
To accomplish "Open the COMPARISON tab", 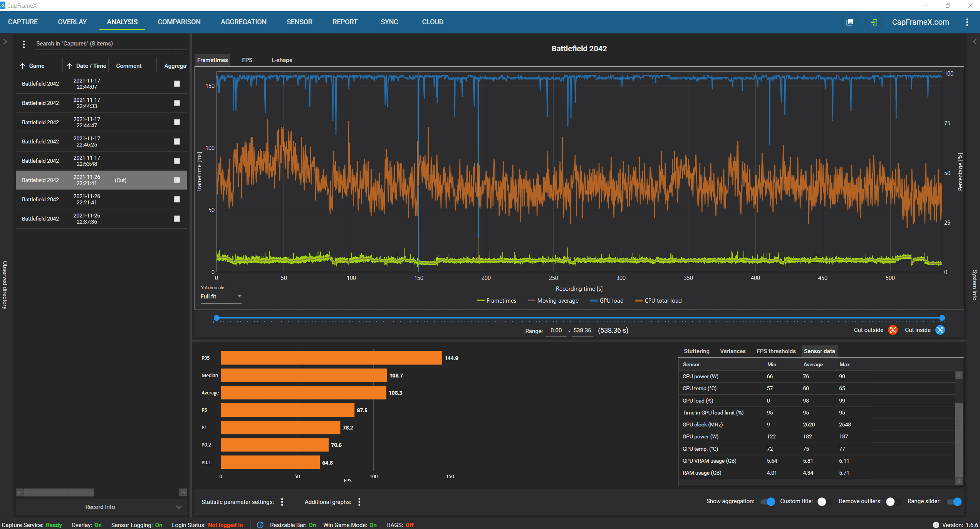I will click(179, 22).
